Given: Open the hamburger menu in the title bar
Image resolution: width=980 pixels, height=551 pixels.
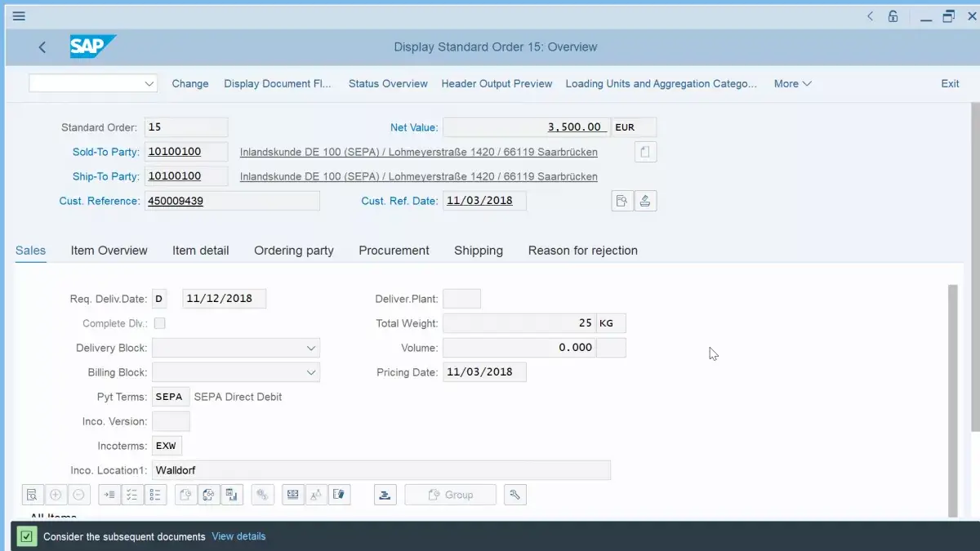Looking at the screenshot, I should coord(19,16).
